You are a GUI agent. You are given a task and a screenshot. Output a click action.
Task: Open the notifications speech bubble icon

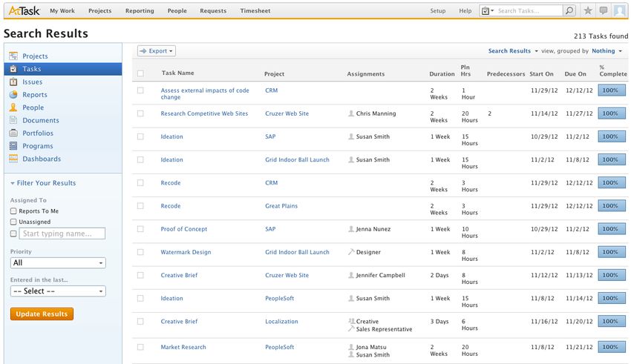[604, 11]
